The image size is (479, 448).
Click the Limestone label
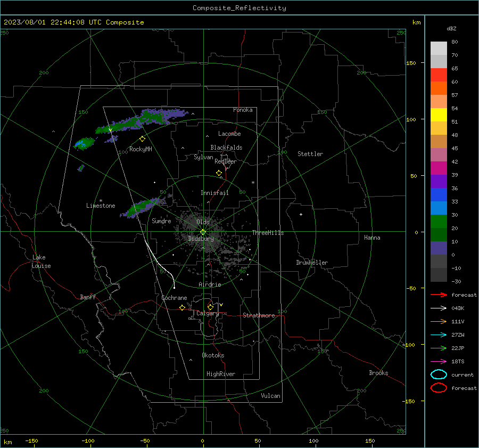(101, 206)
